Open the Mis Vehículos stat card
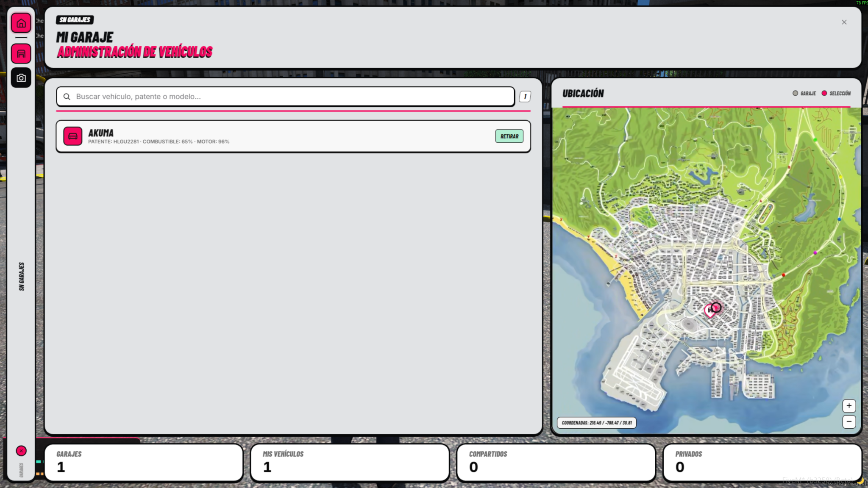This screenshot has height=488, width=868. coord(350,463)
